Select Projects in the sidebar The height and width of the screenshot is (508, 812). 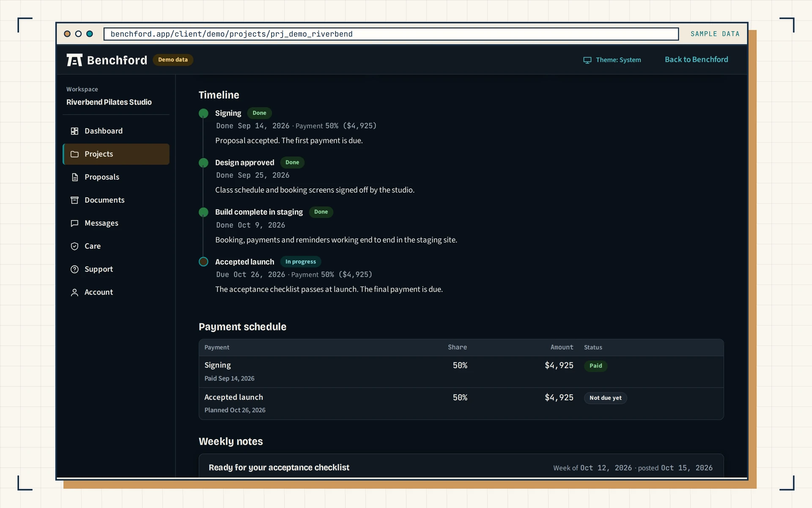pyautogui.click(x=116, y=154)
